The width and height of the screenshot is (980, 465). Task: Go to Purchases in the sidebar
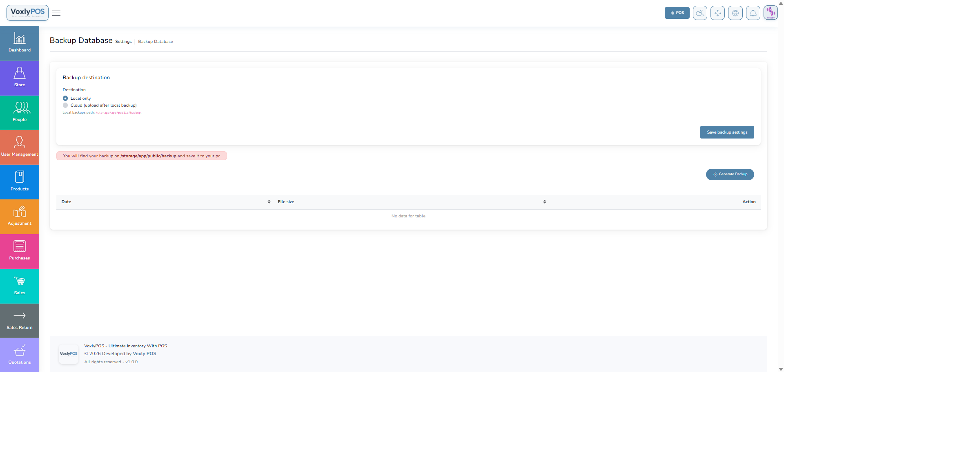tap(20, 251)
